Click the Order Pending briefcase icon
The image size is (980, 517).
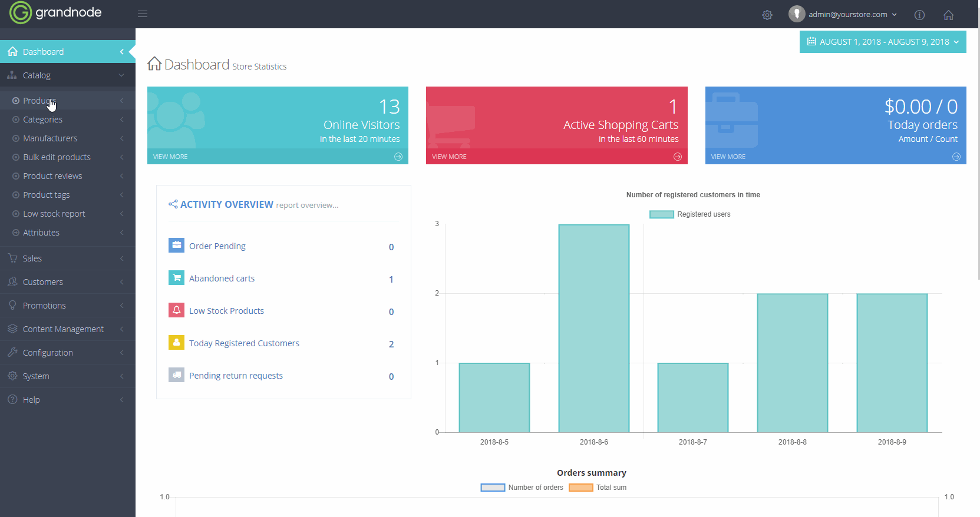(x=176, y=246)
